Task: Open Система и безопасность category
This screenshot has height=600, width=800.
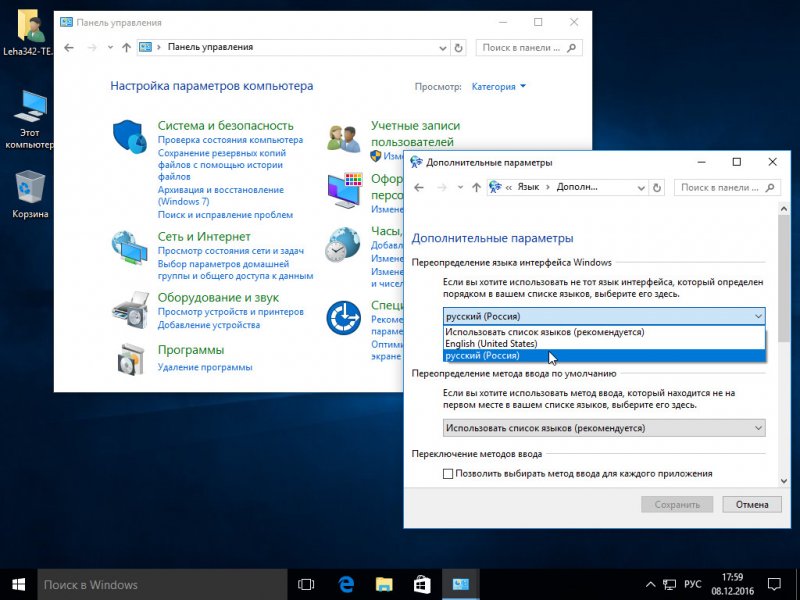Action: coord(226,126)
